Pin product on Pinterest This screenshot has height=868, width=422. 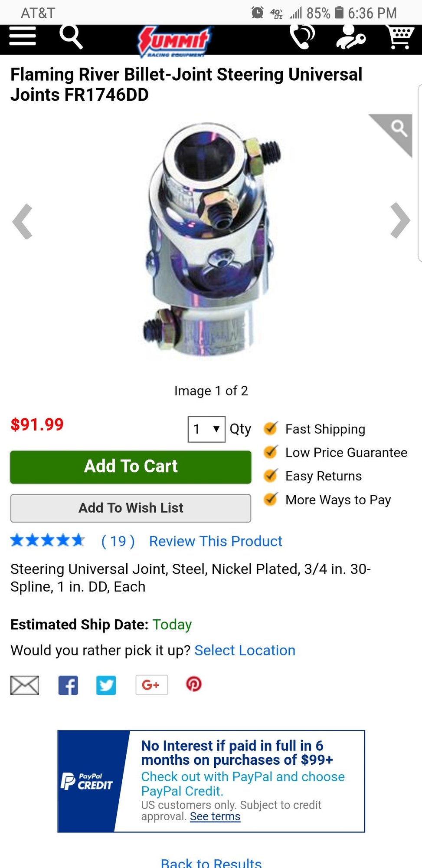(x=194, y=684)
